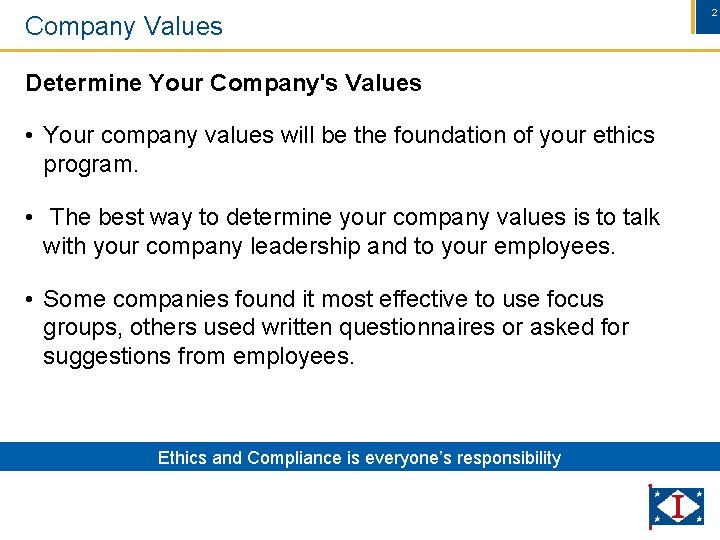
Task: Click the flag logo with red I
Action: click(x=676, y=506)
